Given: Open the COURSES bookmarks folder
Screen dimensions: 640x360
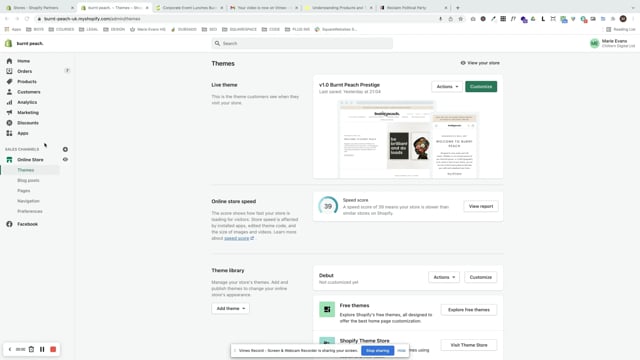Looking at the screenshot, I should pyautogui.click(x=61, y=29).
